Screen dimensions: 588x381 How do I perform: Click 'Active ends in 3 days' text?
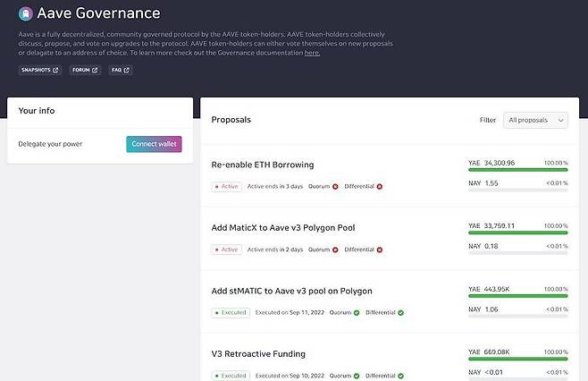[x=275, y=187]
